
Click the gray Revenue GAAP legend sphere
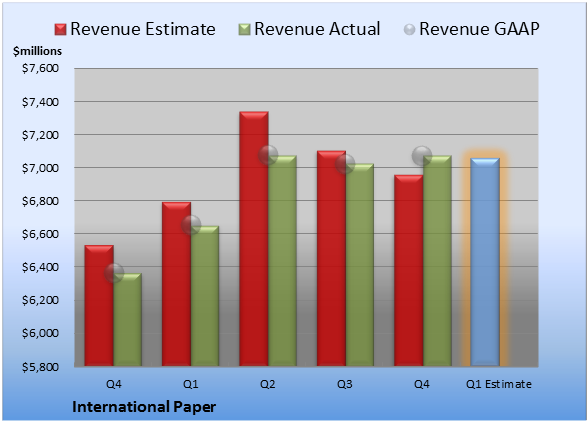pos(410,30)
